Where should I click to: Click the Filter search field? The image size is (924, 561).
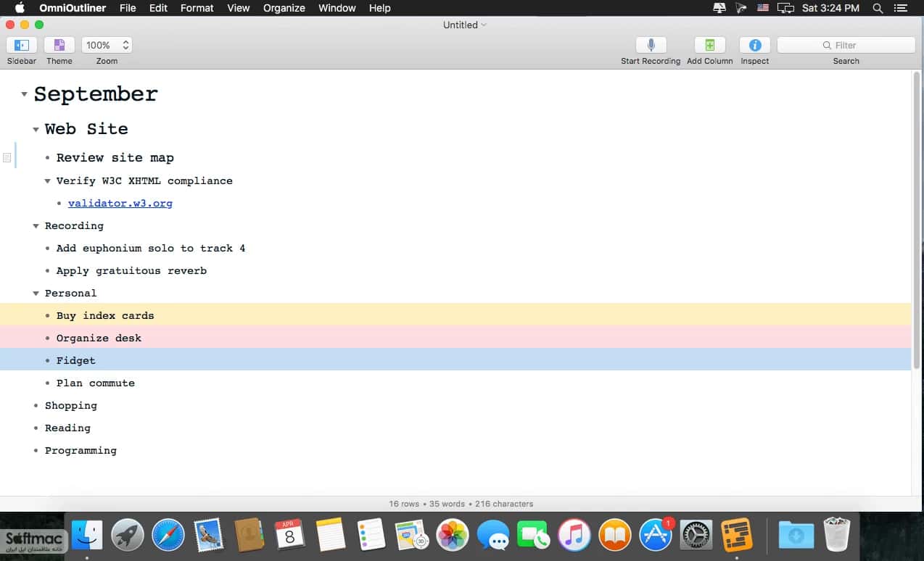(x=846, y=45)
